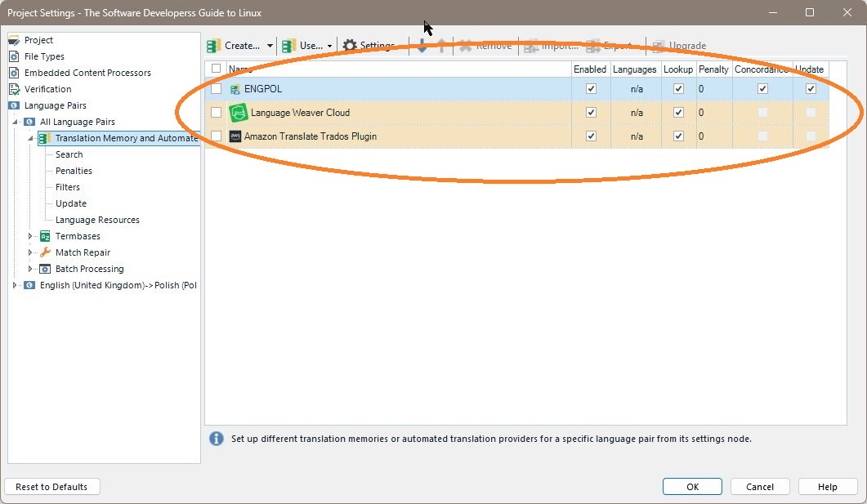Click the Verification sidebar icon
Screen dimensions: 867x504
tap(15, 89)
